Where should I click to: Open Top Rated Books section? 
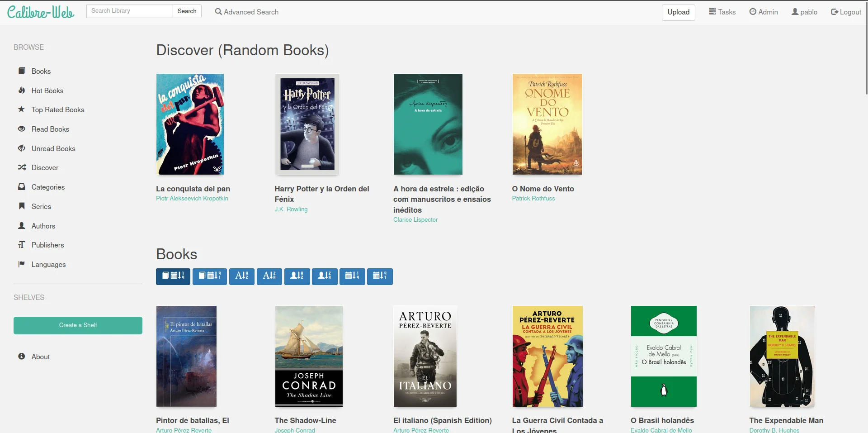pos(57,110)
